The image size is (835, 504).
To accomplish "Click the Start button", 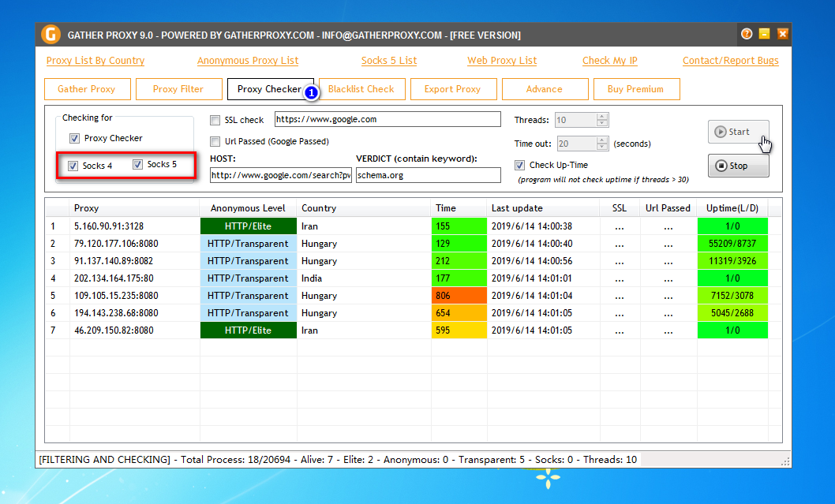I will click(x=738, y=132).
